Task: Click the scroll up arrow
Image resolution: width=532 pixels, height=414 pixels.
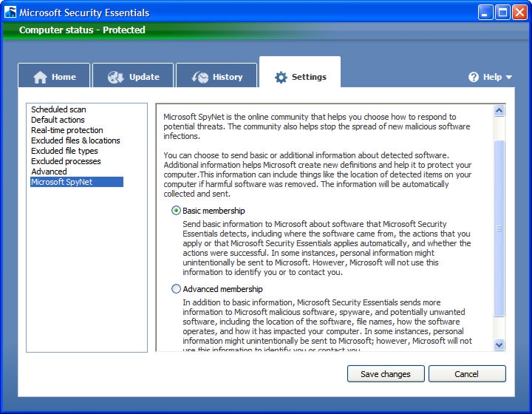Action: coord(499,111)
